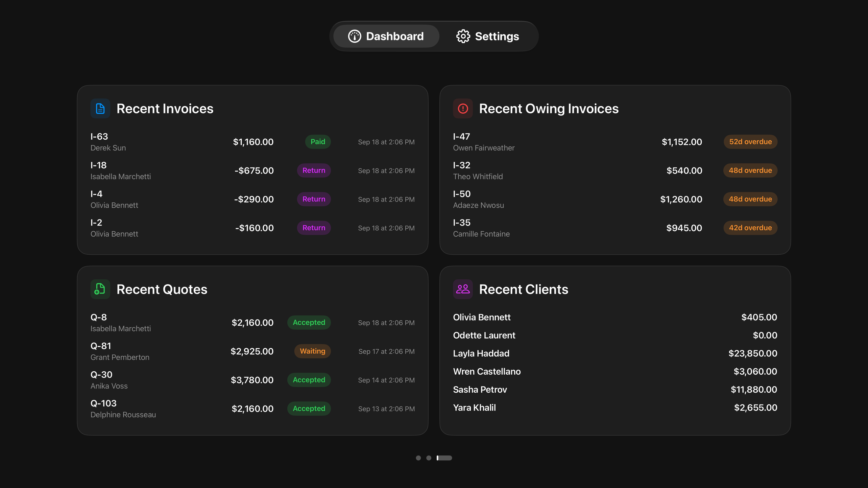Select the active third page indicator
868x488 pixels.
pos(444,458)
